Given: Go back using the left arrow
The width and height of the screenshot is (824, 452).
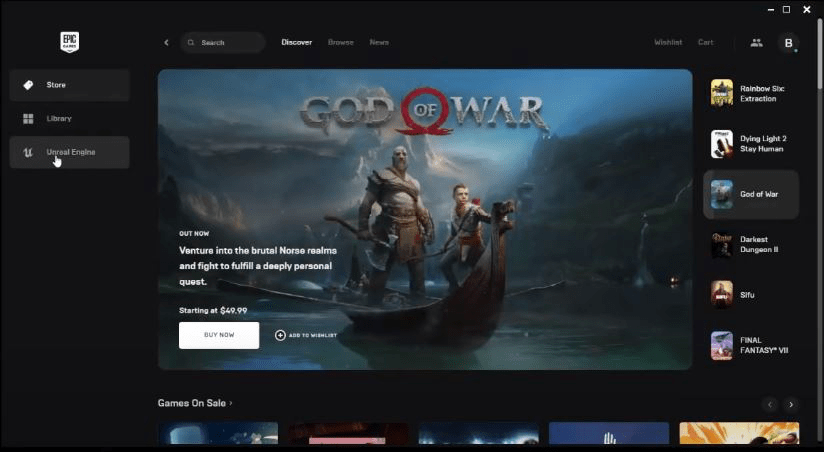Looking at the screenshot, I should tap(167, 43).
